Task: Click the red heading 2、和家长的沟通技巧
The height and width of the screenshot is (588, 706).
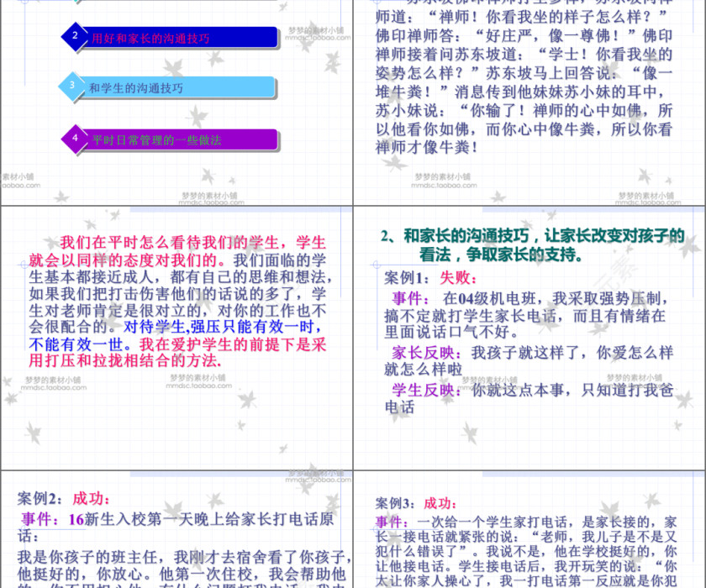Action: point(531,237)
